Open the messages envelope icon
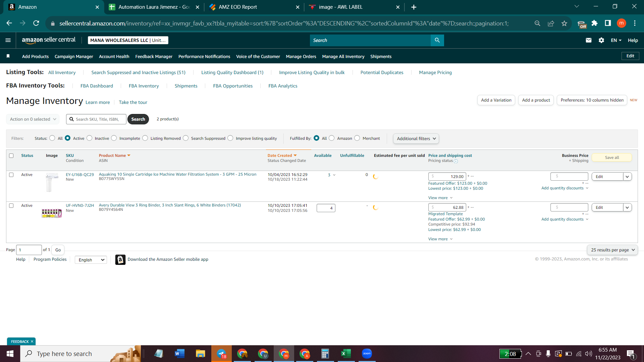 588,40
